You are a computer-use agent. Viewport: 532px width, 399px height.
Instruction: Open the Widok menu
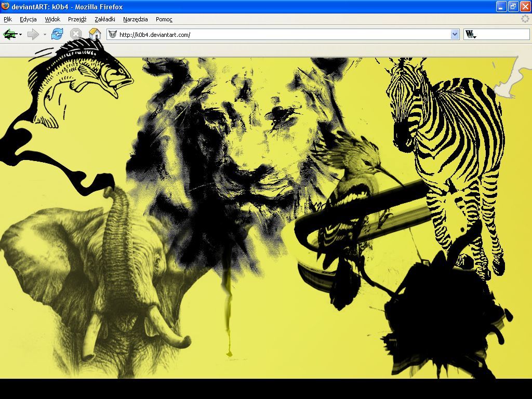[x=52, y=19]
